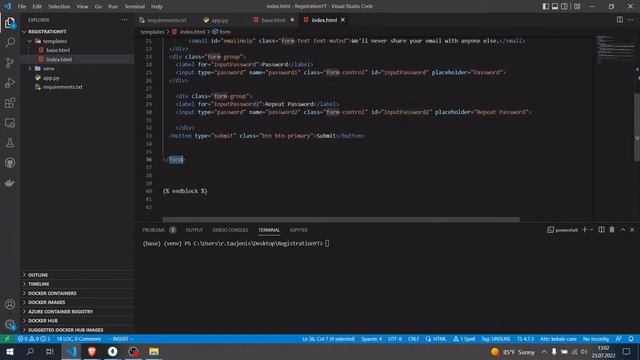Click the line and column indicator in the status bar
Screen dimensions: 640x360
click(328, 339)
